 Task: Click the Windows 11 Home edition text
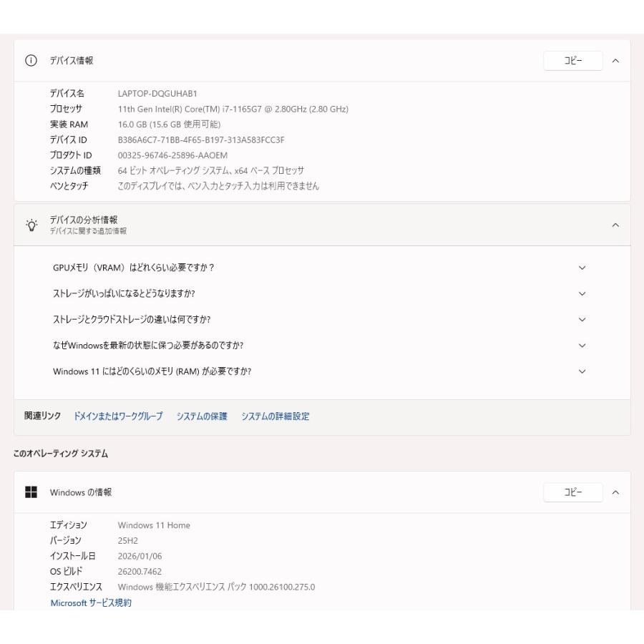click(x=156, y=525)
